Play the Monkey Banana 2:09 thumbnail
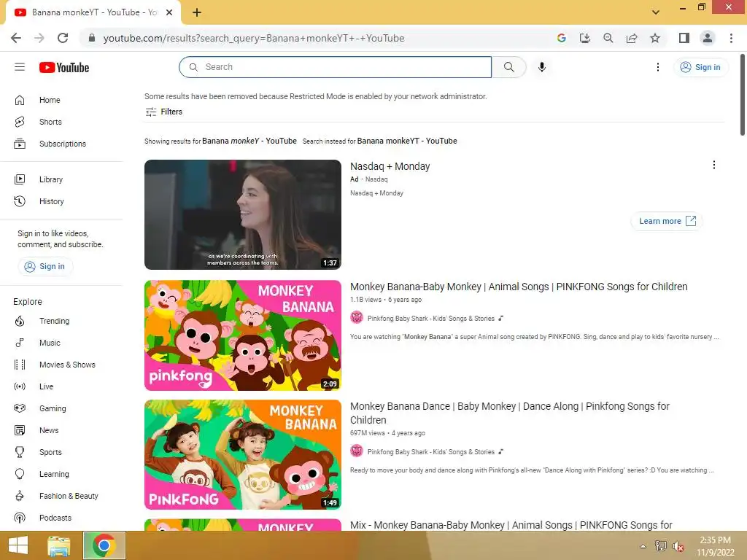 [243, 335]
